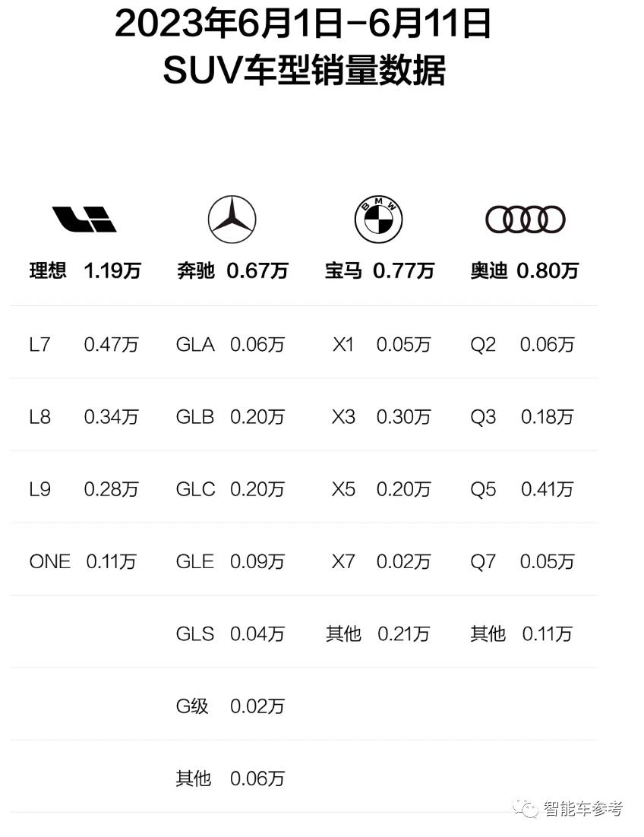Click the X3 0.30万 entry
644x837 pixels.
[381, 417]
